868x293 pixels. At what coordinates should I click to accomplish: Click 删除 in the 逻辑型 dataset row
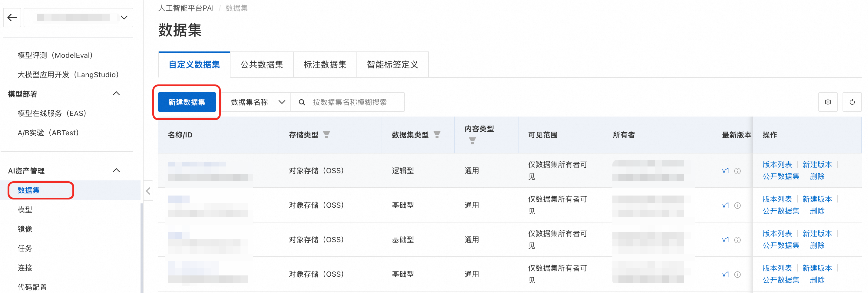click(x=817, y=176)
